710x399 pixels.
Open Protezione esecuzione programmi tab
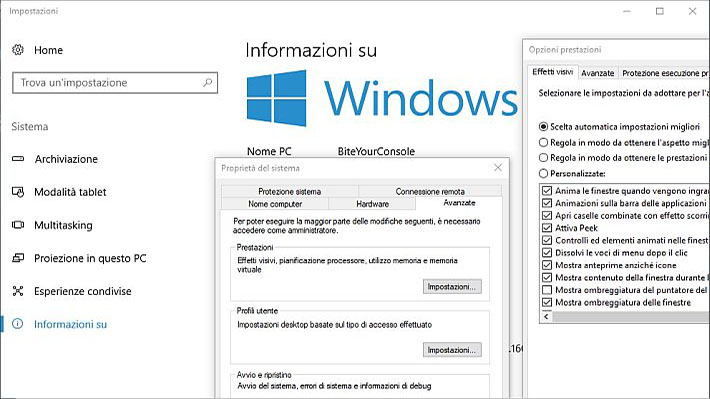coord(664,73)
